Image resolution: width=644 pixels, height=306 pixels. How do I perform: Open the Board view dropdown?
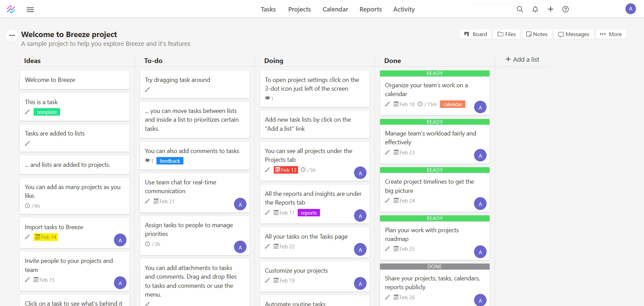click(475, 34)
